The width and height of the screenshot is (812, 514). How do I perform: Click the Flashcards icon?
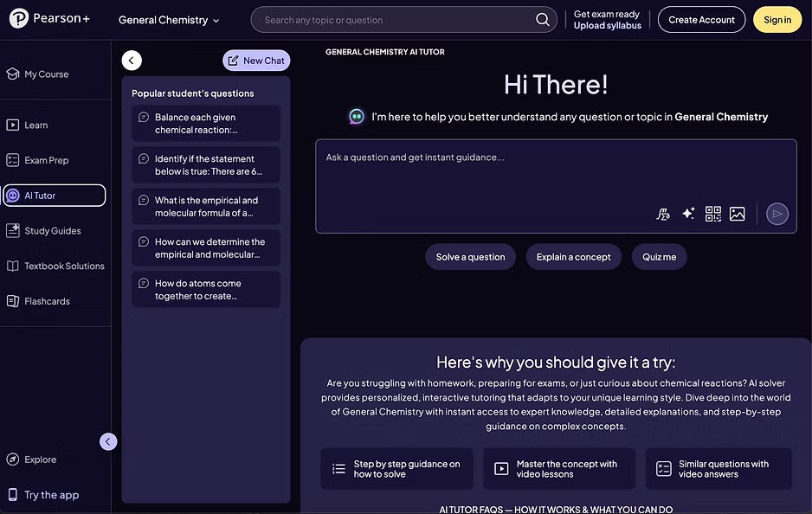point(13,301)
